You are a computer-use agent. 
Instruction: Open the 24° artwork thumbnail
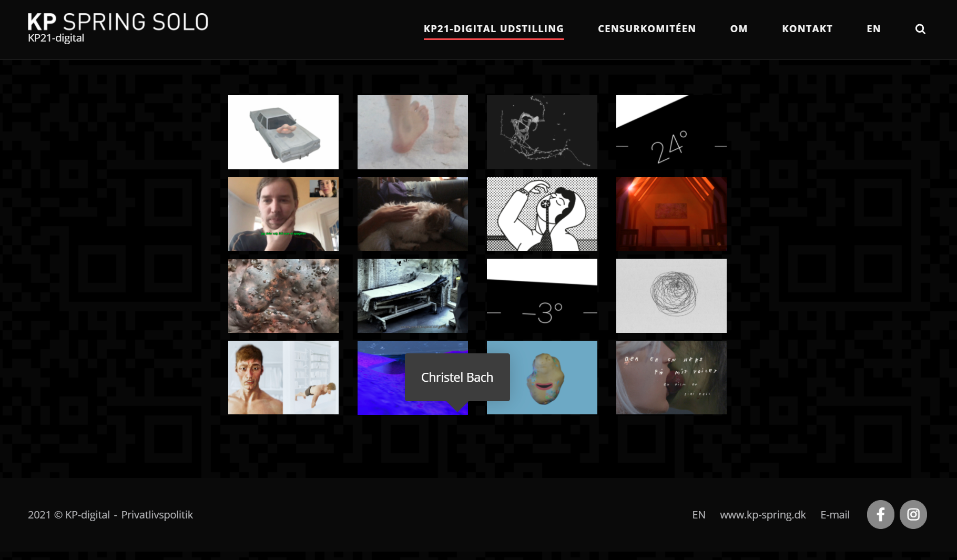tap(671, 132)
